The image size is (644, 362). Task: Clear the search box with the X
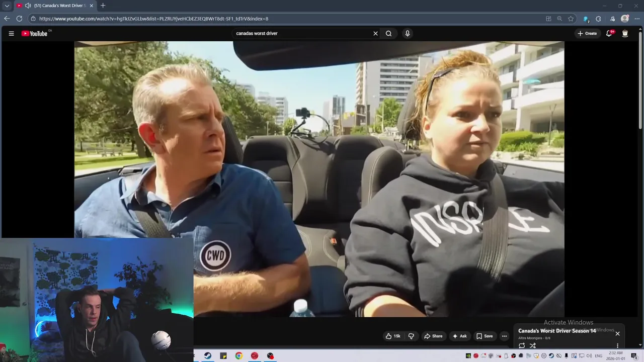375,34
